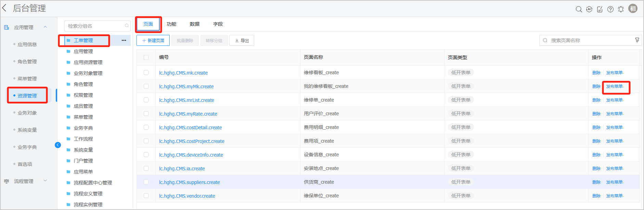Image resolution: width=644 pixels, height=210 pixels.
Task: Tick the select-all checkbox in table header
Action: pos(146,57)
